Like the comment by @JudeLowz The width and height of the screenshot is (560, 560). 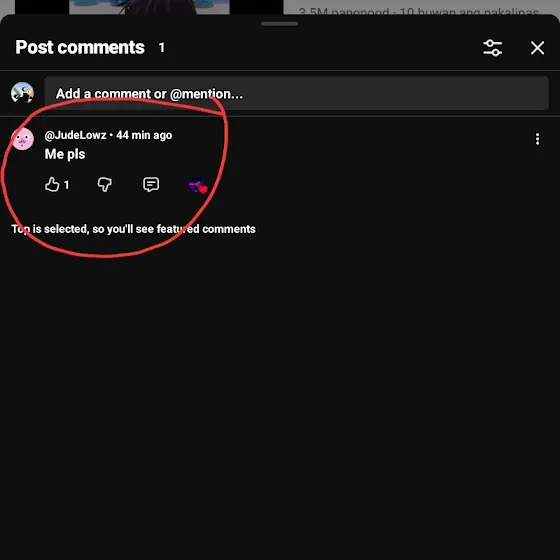tap(52, 185)
